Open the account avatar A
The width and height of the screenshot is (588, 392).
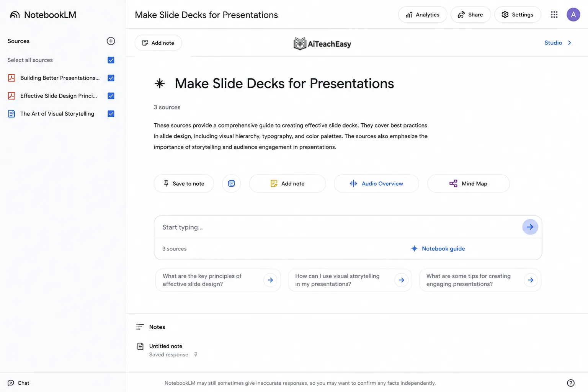(x=573, y=15)
